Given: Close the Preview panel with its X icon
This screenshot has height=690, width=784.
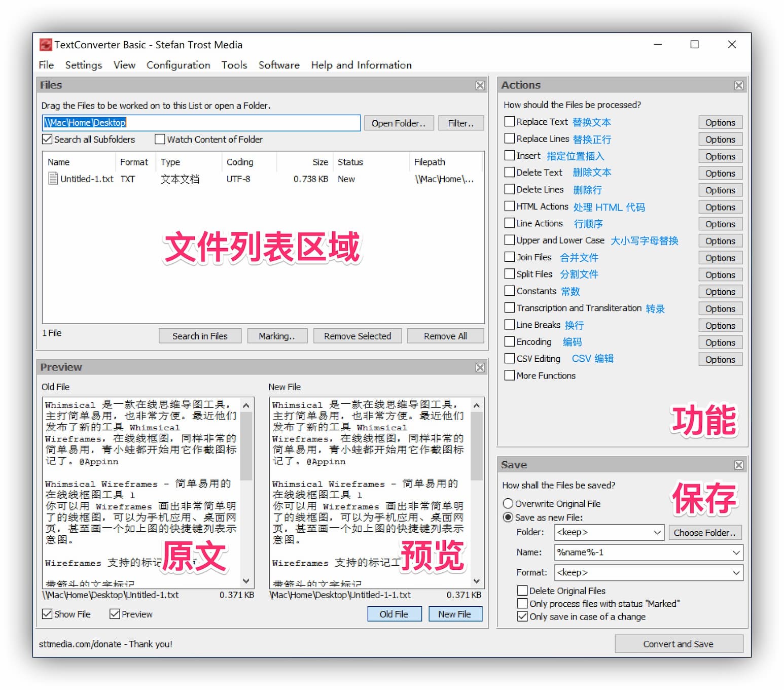Looking at the screenshot, I should [480, 367].
